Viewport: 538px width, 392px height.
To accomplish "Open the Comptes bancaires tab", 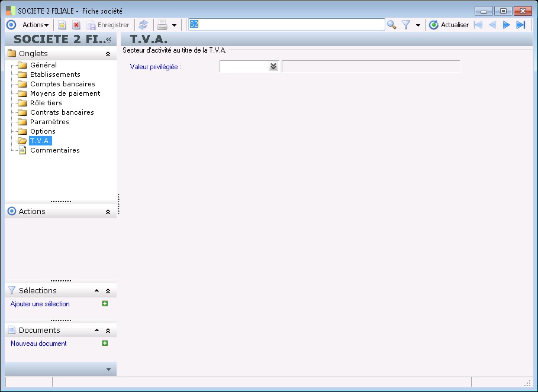I will click(x=63, y=84).
